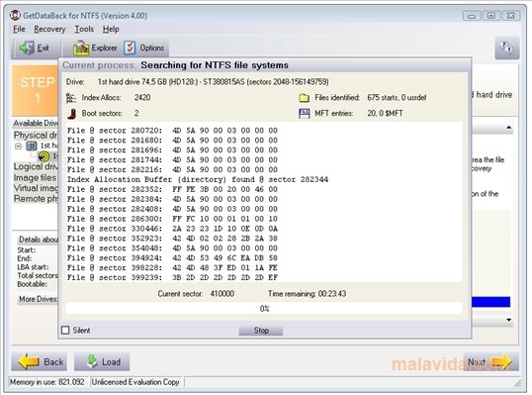Image resolution: width=532 pixels, height=395 pixels.
Task: Click the Load green download icon
Action: [92, 361]
